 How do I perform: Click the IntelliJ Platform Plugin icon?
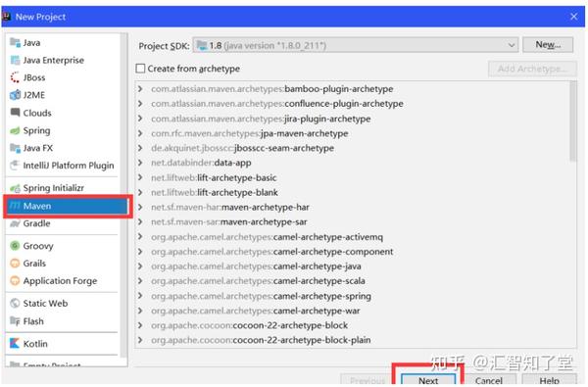[15, 165]
